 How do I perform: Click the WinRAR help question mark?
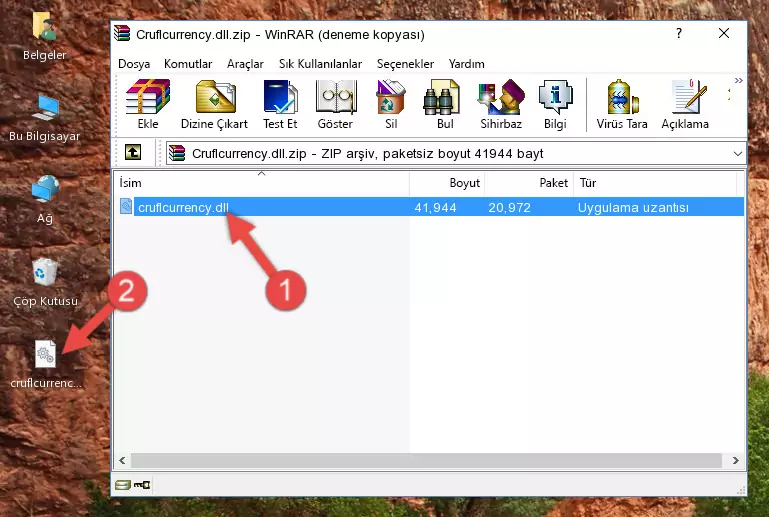tap(679, 33)
